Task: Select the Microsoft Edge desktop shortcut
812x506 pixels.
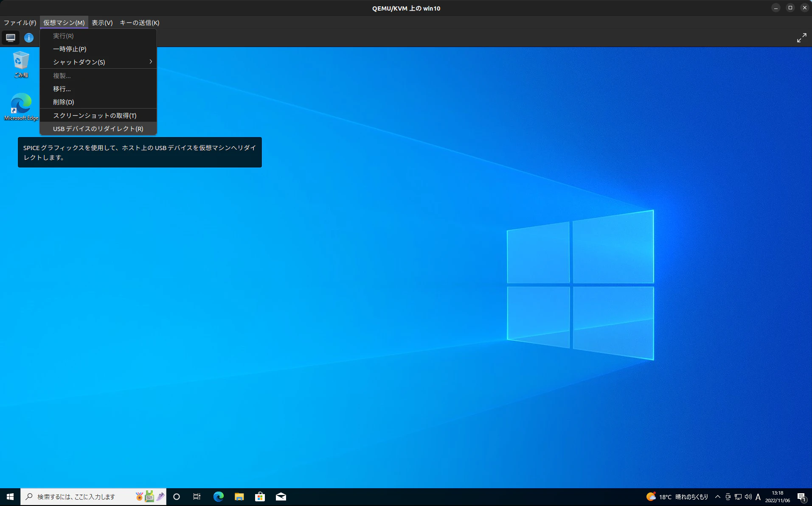Action: click(x=21, y=107)
